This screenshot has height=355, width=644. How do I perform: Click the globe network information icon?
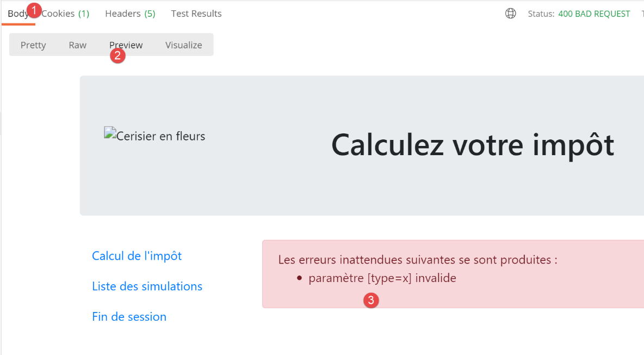click(510, 14)
